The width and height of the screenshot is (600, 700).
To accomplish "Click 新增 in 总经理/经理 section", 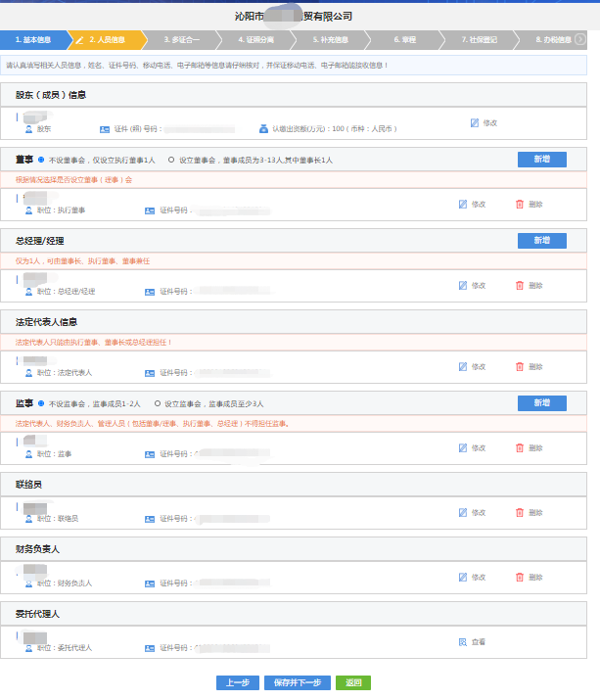I will [542, 241].
